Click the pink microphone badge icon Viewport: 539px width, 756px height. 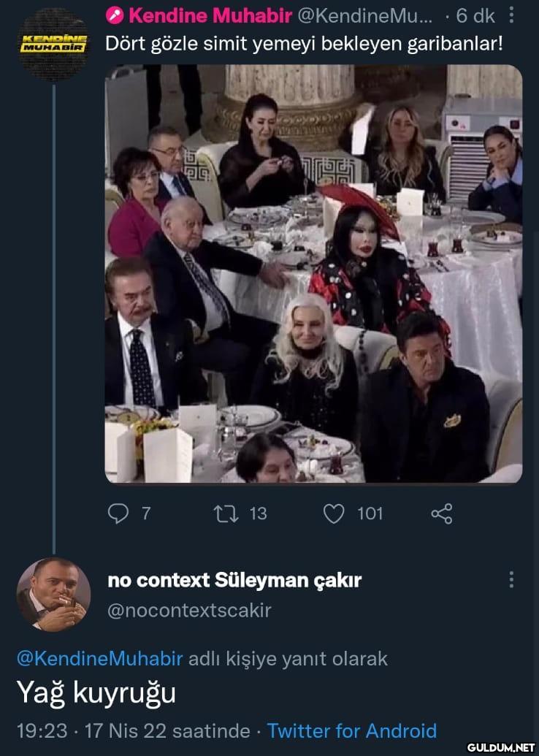(x=115, y=15)
